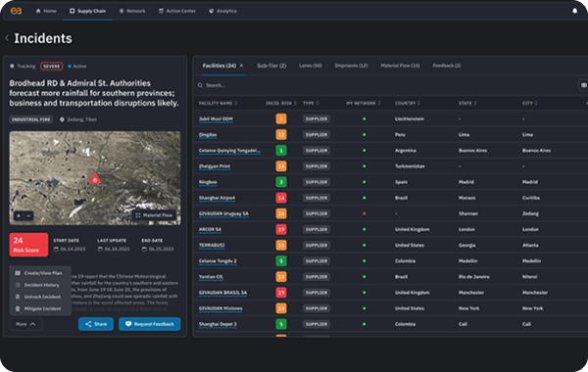
Task: Click the Action Center icon in the navigation bar
Action: pyautogui.click(x=161, y=11)
